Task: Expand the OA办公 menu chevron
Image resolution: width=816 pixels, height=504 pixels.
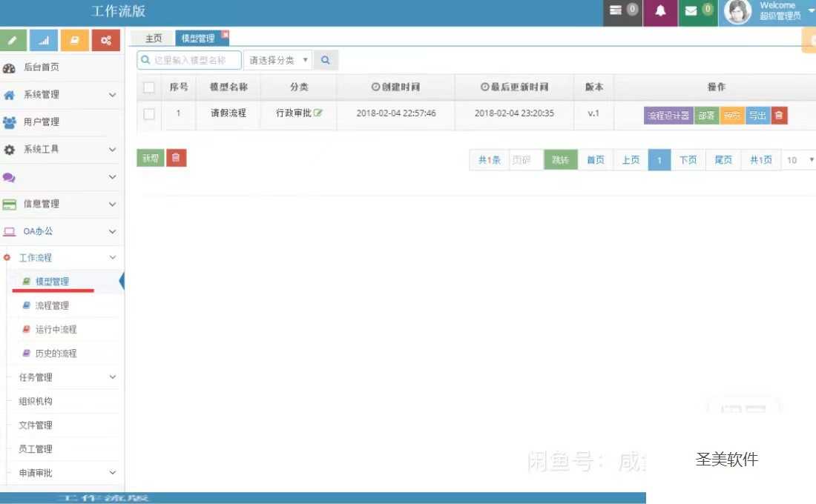Action: [113, 231]
